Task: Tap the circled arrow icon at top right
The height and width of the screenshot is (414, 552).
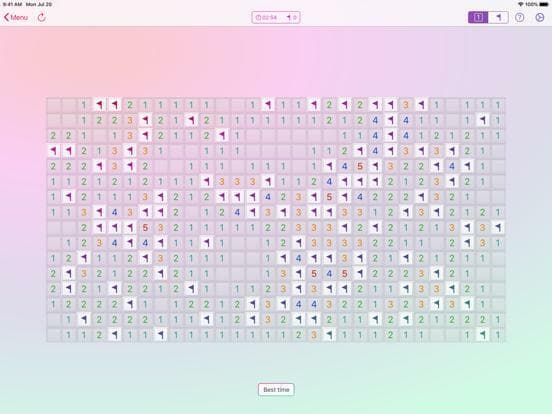Action: pos(540,17)
